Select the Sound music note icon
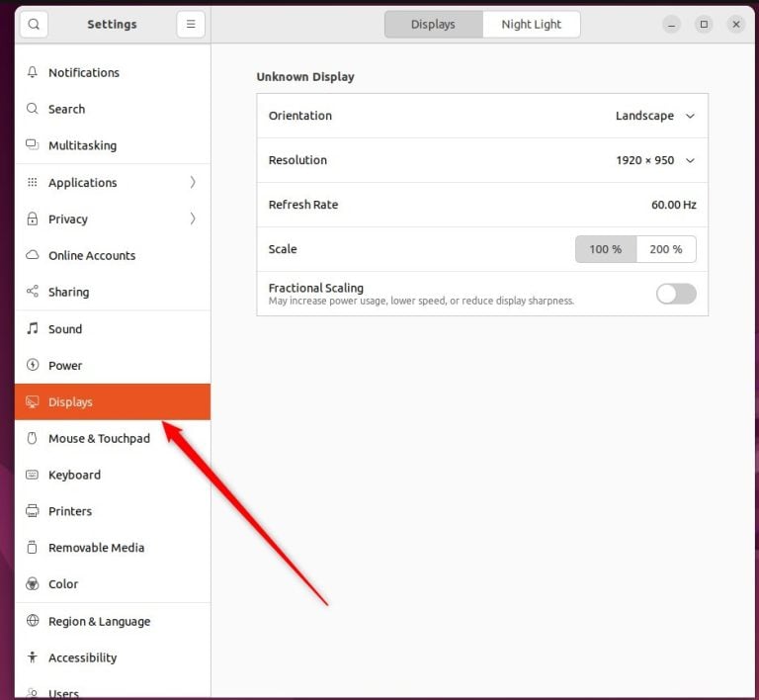This screenshot has height=700, width=759. pyautogui.click(x=33, y=328)
